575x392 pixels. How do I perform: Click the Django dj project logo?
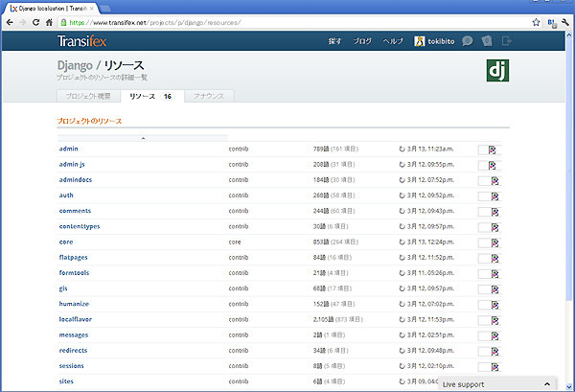497,70
